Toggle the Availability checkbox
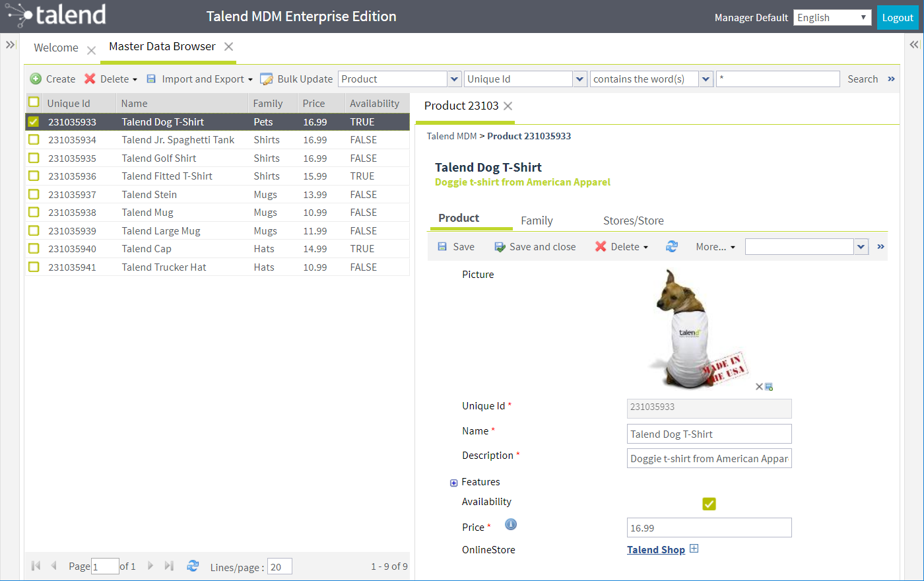The height and width of the screenshot is (581, 924). 709,504
